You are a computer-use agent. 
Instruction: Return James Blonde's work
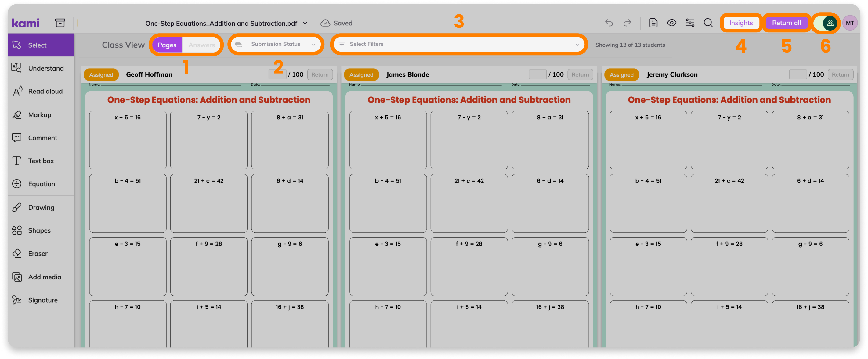[x=580, y=74]
